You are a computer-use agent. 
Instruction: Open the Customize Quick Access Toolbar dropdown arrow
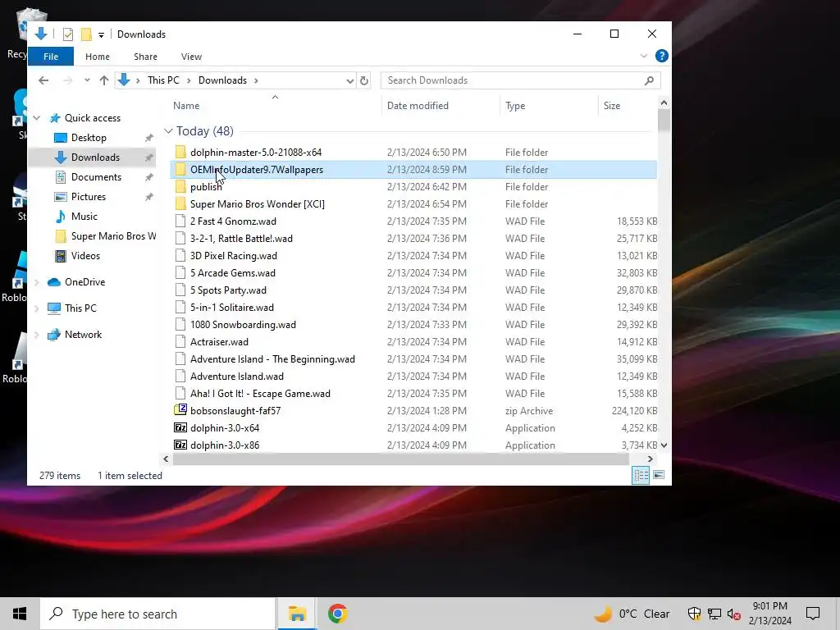click(x=101, y=34)
